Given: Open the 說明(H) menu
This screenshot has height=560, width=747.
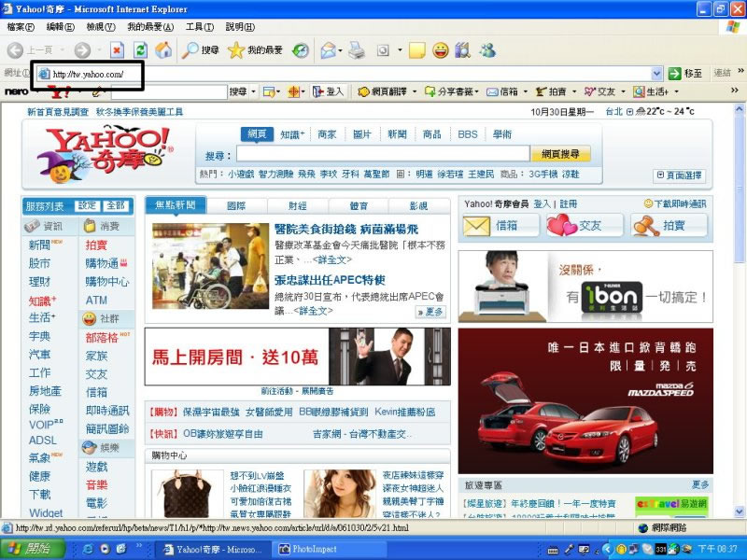Looking at the screenshot, I should [x=240, y=27].
